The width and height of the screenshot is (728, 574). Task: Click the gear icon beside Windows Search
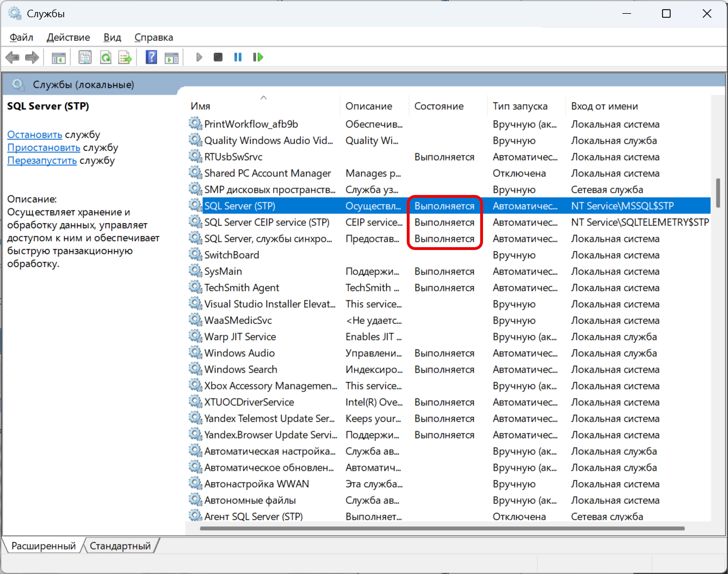[196, 369]
